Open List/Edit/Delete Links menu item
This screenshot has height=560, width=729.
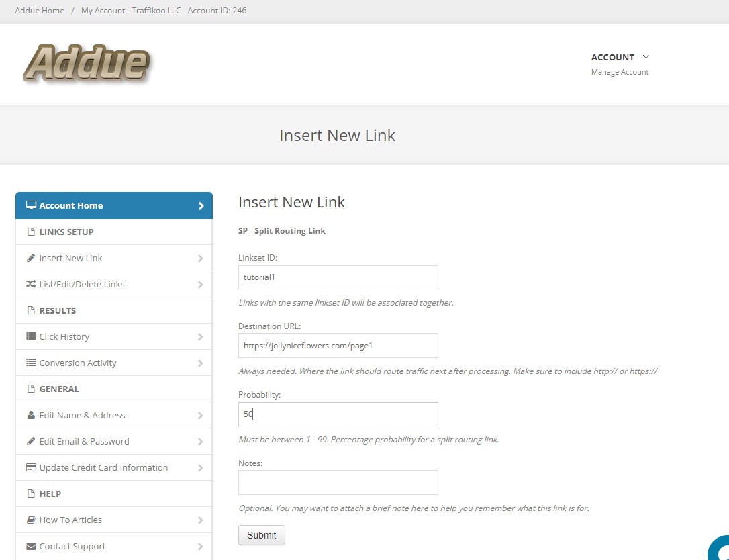[x=114, y=284]
